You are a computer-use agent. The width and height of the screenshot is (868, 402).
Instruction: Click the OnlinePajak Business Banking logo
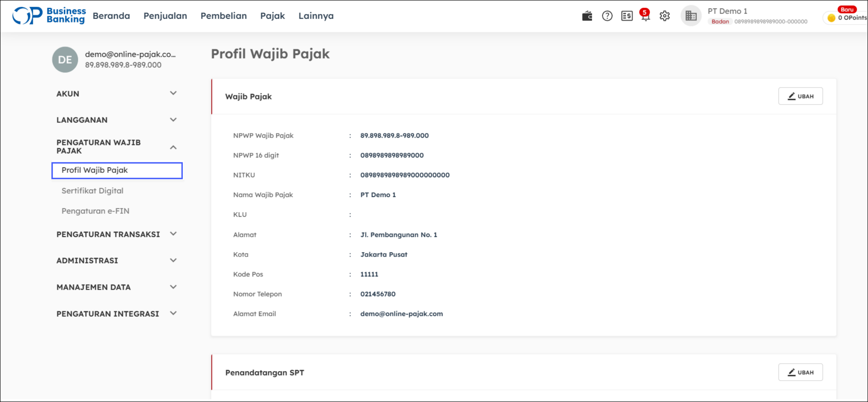coord(49,15)
